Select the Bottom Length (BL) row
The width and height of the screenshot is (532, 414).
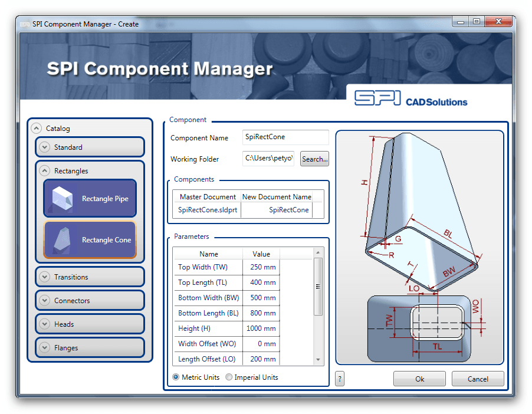click(x=208, y=313)
